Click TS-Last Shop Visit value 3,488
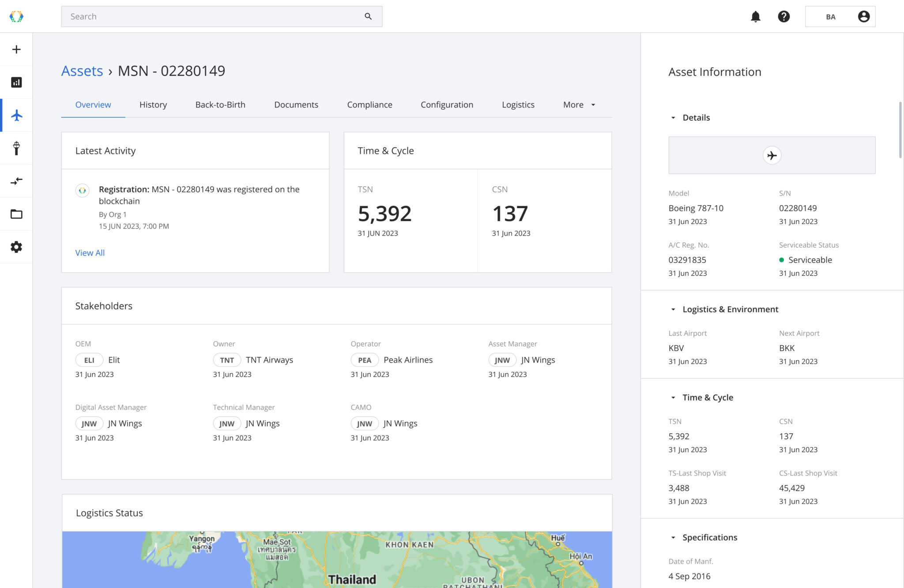The width and height of the screenshot is (904, 588). click(679, 488)
